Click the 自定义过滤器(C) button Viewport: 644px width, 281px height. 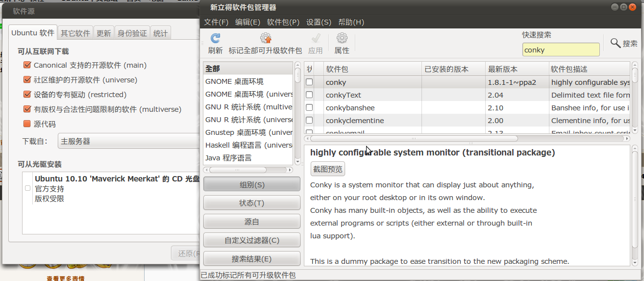[x=252, y=240]
